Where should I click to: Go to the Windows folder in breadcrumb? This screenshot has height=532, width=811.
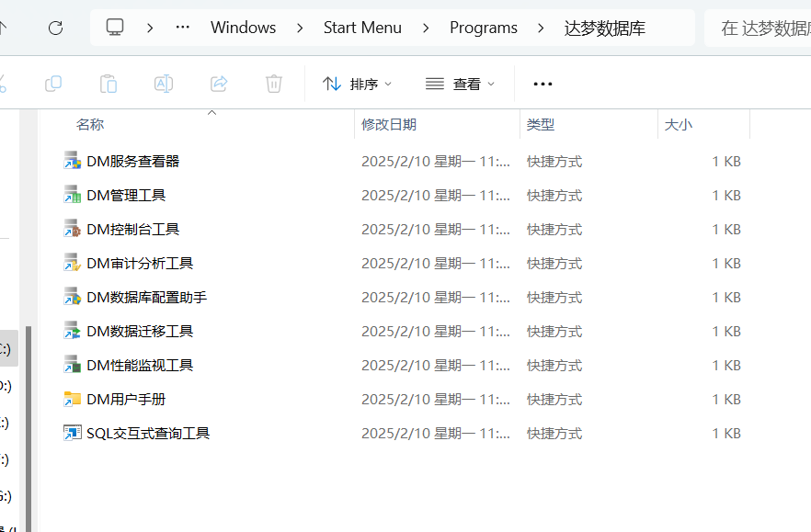coord(243,28)
